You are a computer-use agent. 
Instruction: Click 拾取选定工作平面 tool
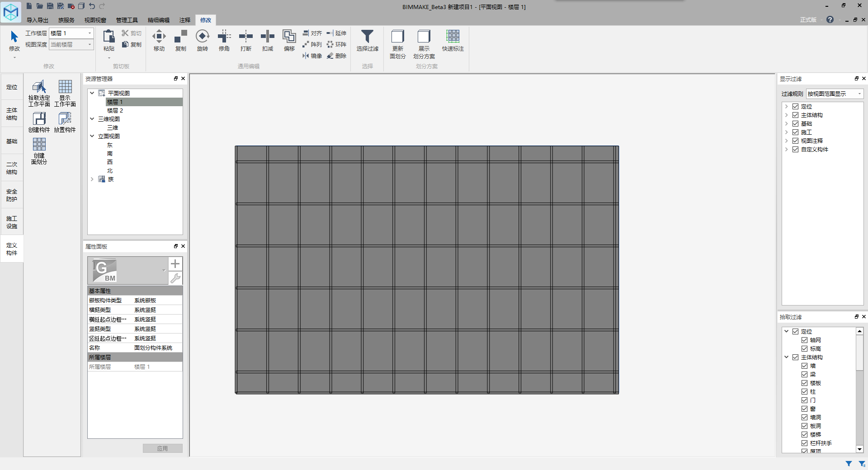click(x=39, y=93)
